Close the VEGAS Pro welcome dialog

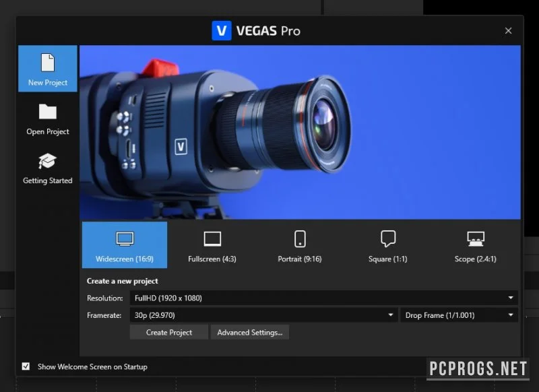(509, 30)
